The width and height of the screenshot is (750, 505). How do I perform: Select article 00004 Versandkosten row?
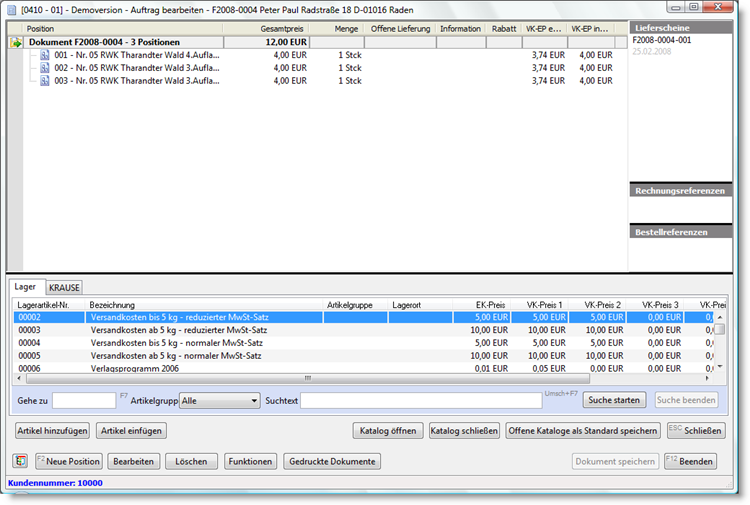(170, 343)
